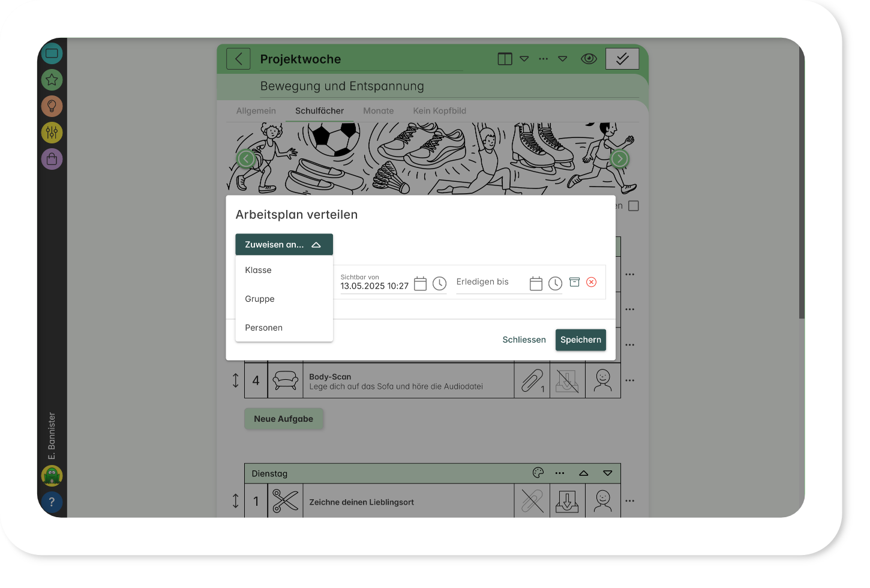The image size is (870, 588).
Task: Click the Speichern button
Action: (x=580, y=340)
